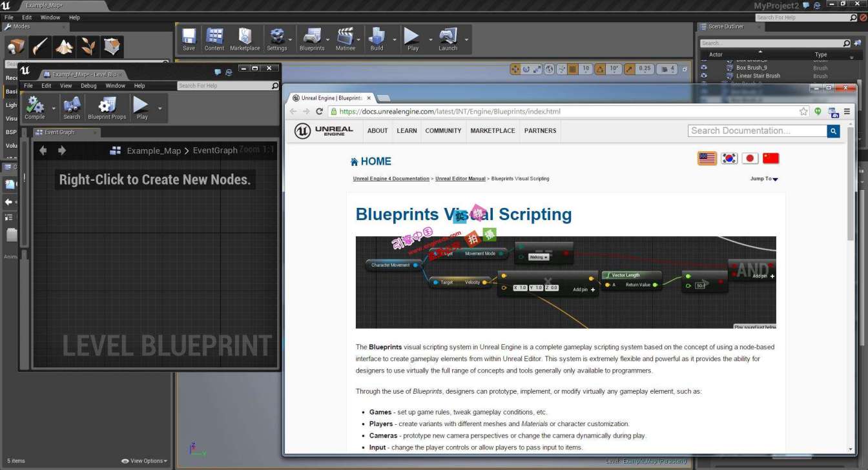Click Level Blueprint Search For Help field
This screenshot has width=868, height=470.
(229, 86)
